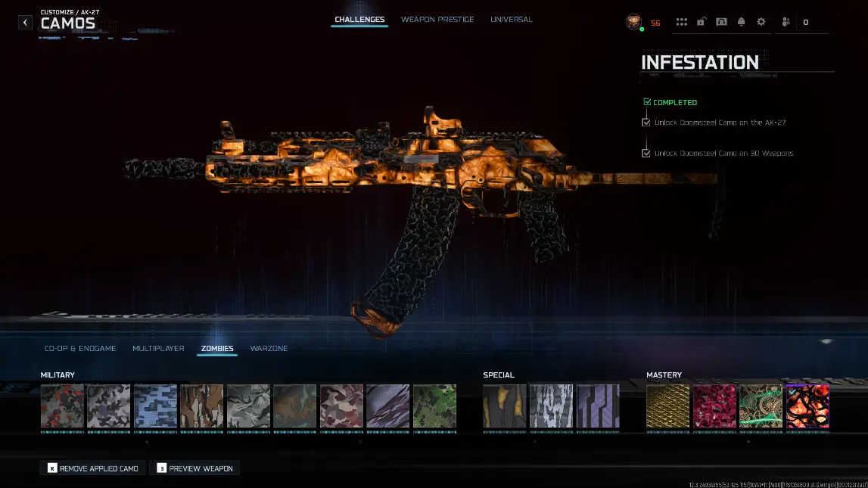The height and width of the screenshot is (488, 868).
Task: Select the Co-op & Endgame category
Action: [80, 348]
